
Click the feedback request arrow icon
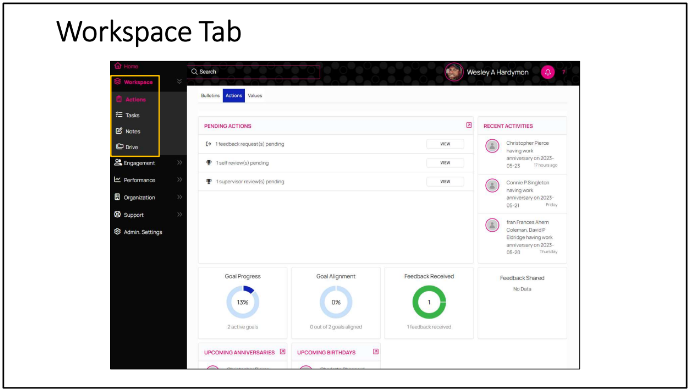pyautogui.click(x=209, y=144)
